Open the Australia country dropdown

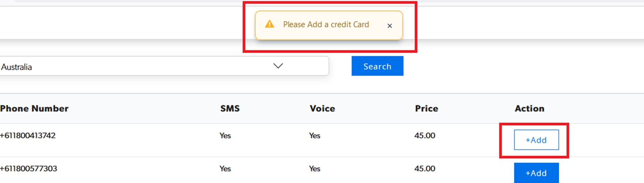pyautogui.click(x=164, y=66)
